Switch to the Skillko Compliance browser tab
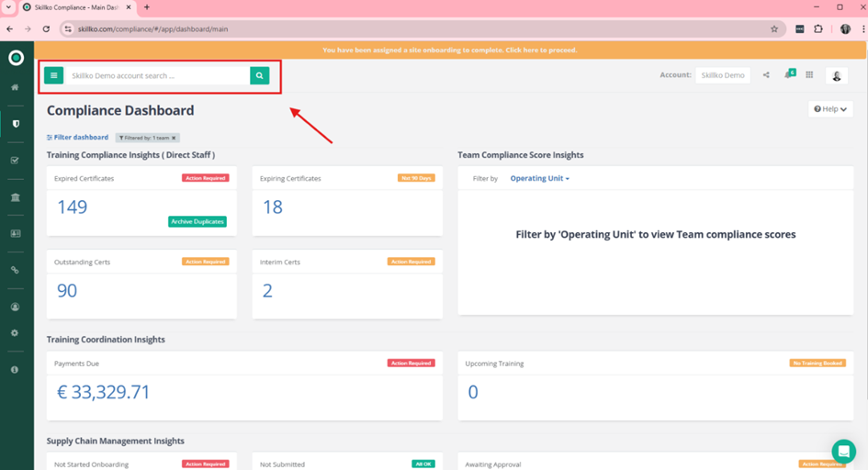The height and width of the screenshot is (470, 868). point(78,7)
